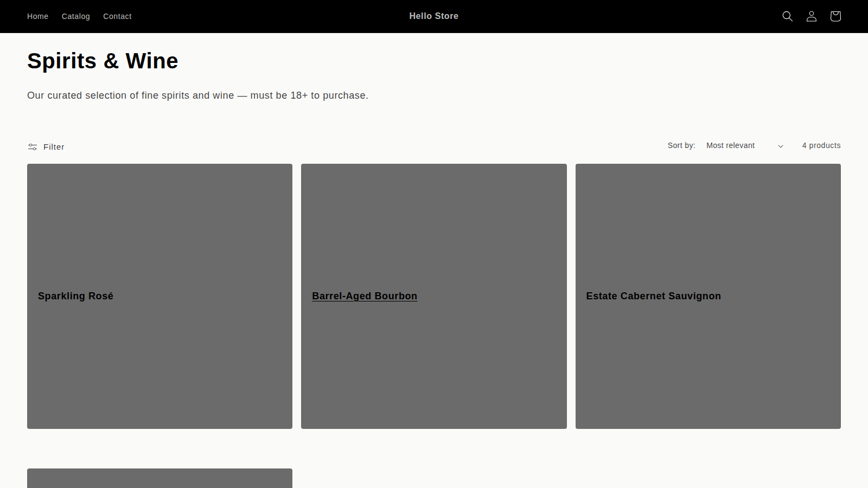Click the 18+ purchase description text

[x=197, y=95]
